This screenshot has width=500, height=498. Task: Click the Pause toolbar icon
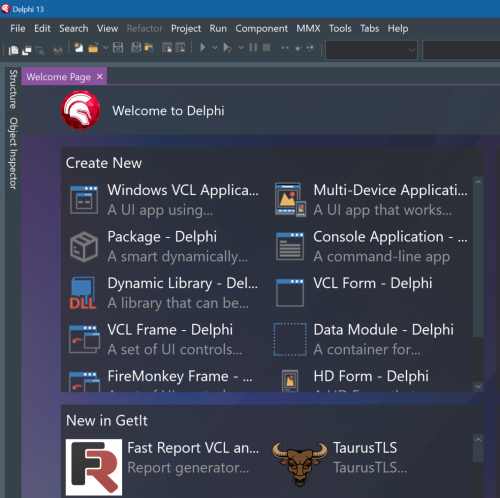(x=253, y=47)
